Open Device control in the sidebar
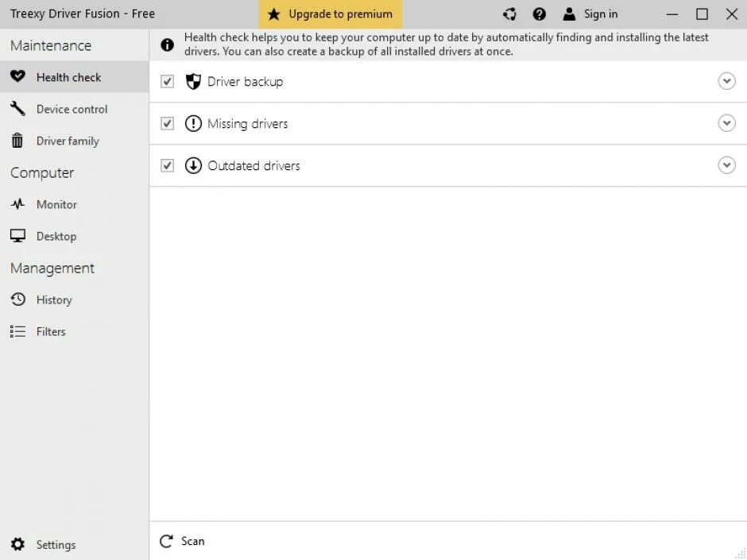747x560 pixels. (75, 109)
